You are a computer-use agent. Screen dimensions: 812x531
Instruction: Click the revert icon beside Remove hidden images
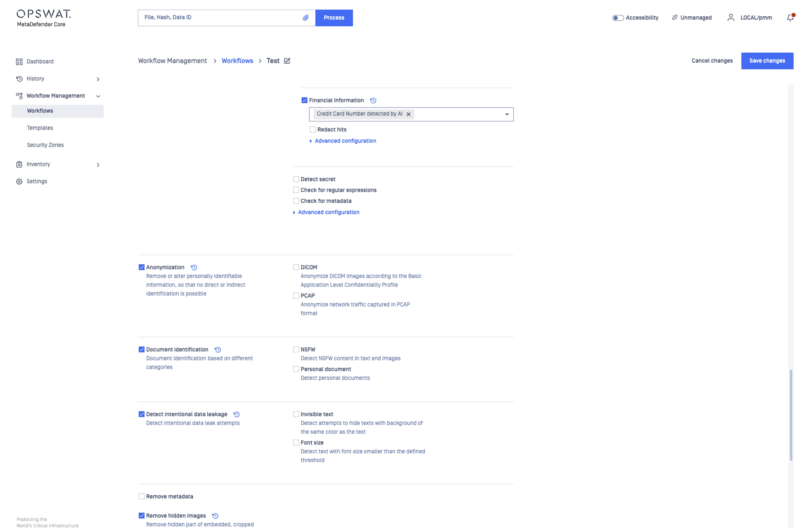coord(215,516)
